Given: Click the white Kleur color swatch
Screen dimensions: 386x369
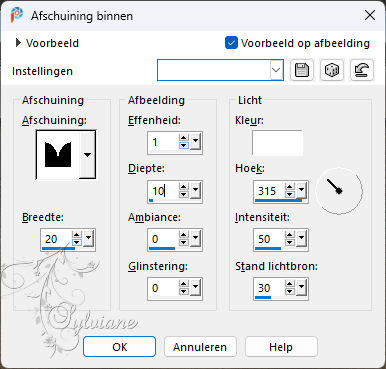Looking at the screenshot, I should (277, 143).
